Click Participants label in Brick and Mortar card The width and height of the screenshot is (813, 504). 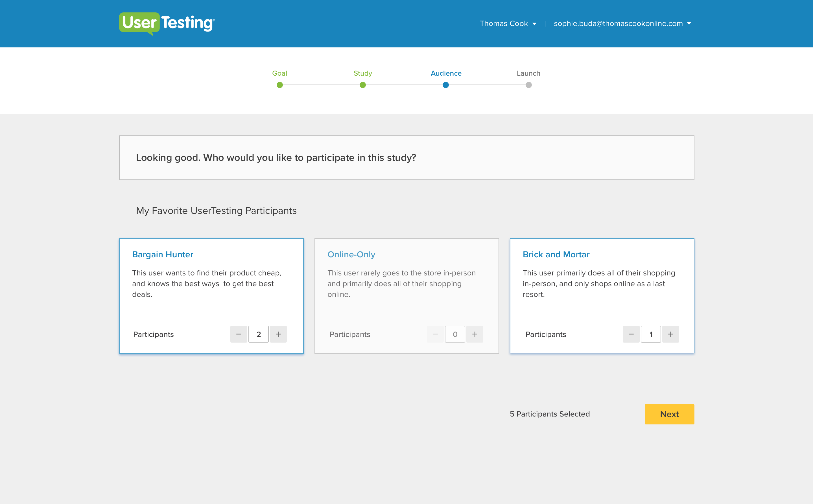546,334
